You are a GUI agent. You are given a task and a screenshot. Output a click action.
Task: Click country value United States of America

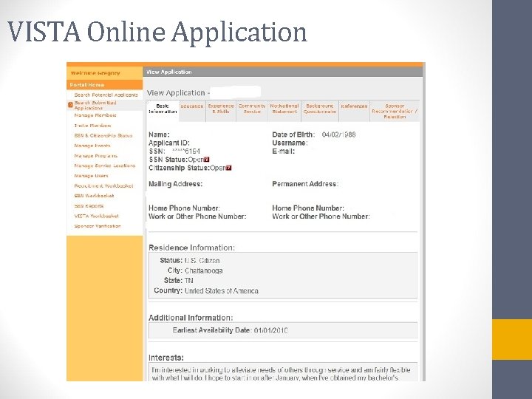click(221, 291)
